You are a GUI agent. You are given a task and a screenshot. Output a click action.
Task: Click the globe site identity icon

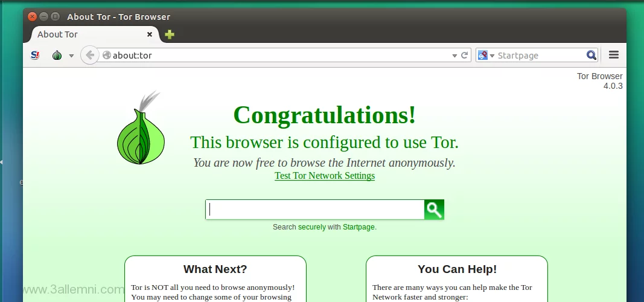[107, 56]
